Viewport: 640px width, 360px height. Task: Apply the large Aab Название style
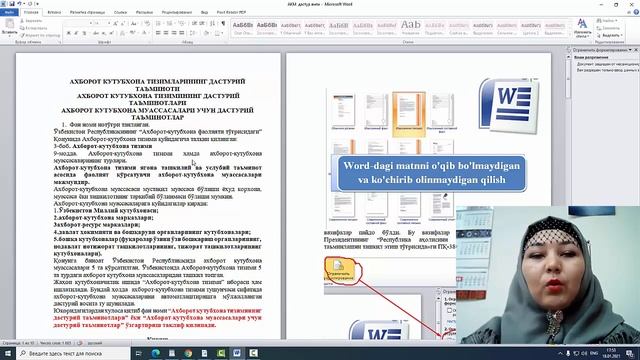coord(411,27)
